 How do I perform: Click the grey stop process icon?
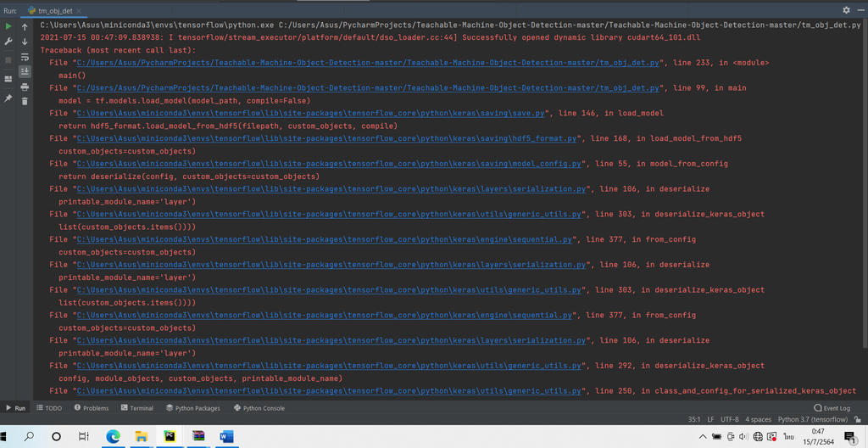pos(8,60)
